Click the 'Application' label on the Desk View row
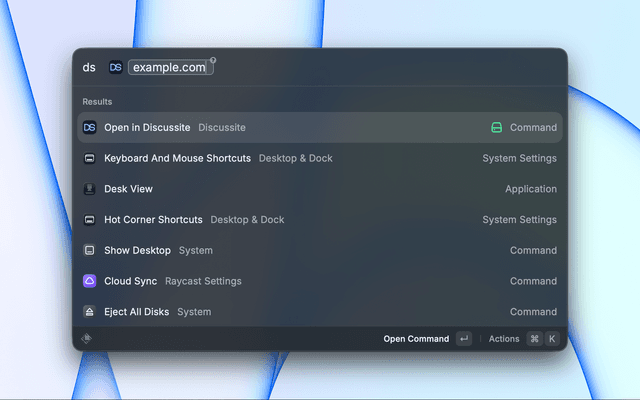 tap(531, 189)
